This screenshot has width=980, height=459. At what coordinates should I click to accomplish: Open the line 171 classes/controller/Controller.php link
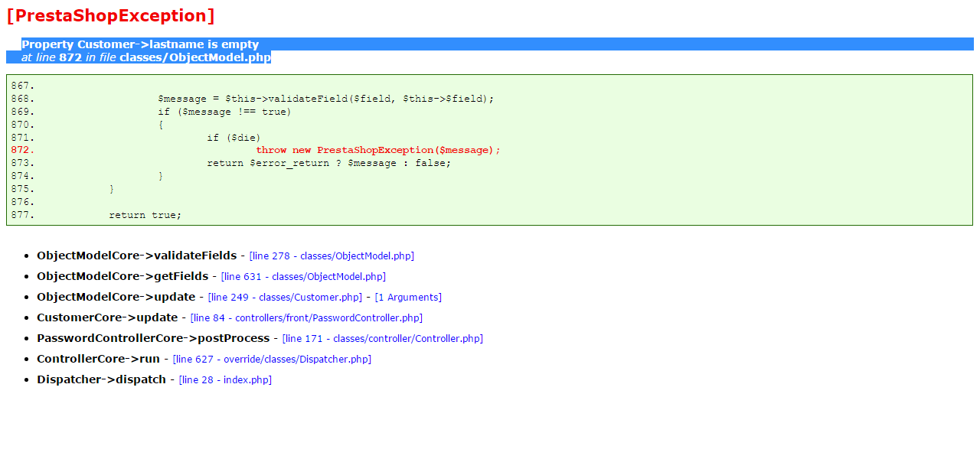[x=383, y=339]
